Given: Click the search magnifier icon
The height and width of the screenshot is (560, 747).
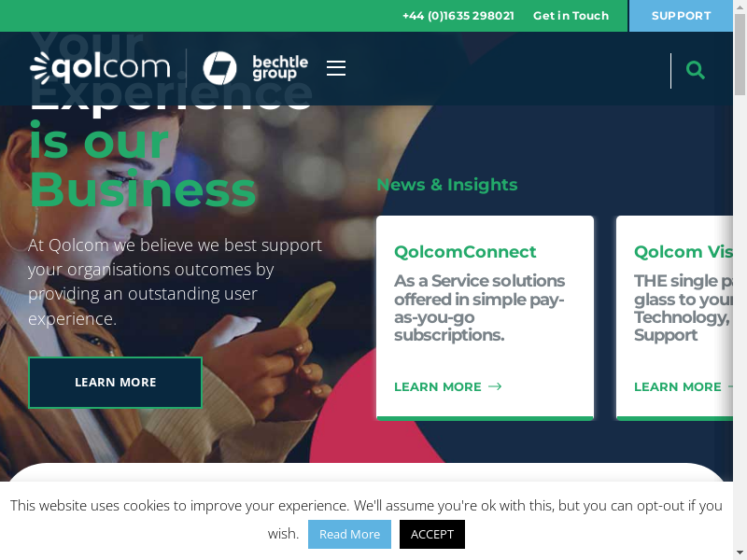Looking at the screenshot, I should (x=695, y=70).
